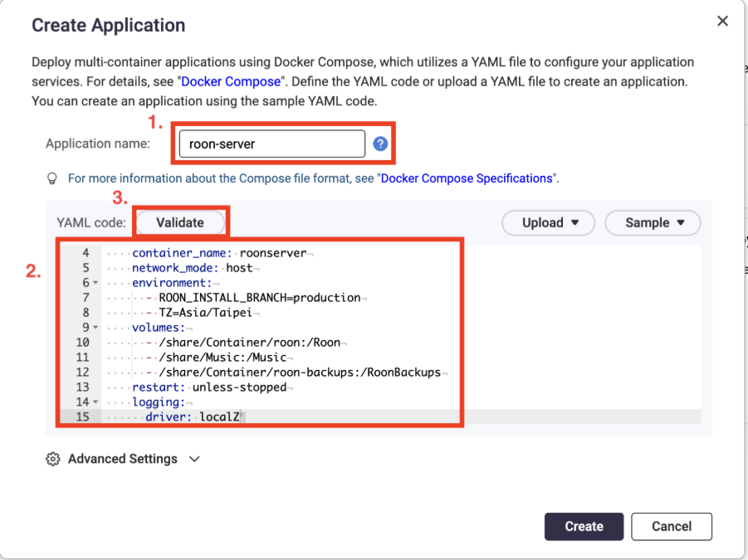Close the Create Application dialog
Viewport: 748px width, 560px height.
coord(722,21)
